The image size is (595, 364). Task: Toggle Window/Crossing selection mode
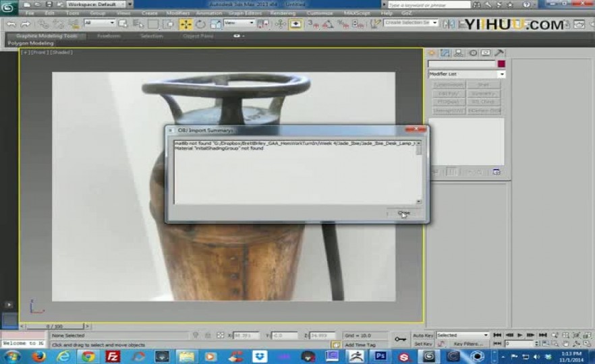pos(168,24)
